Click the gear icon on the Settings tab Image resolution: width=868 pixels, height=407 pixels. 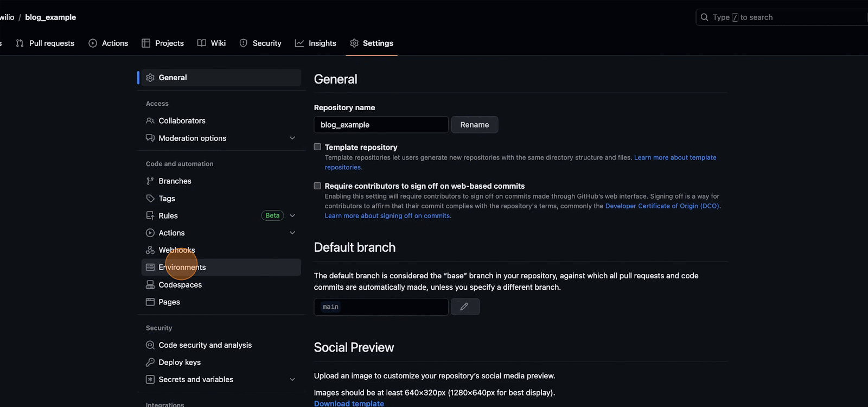tap(354, 43)
